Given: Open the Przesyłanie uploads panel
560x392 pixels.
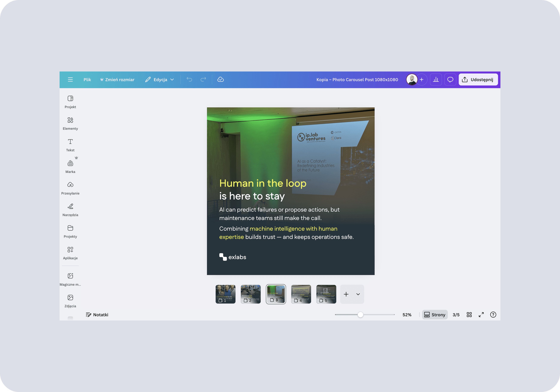Looking at the screenshot, I should [x=70, y=188].
